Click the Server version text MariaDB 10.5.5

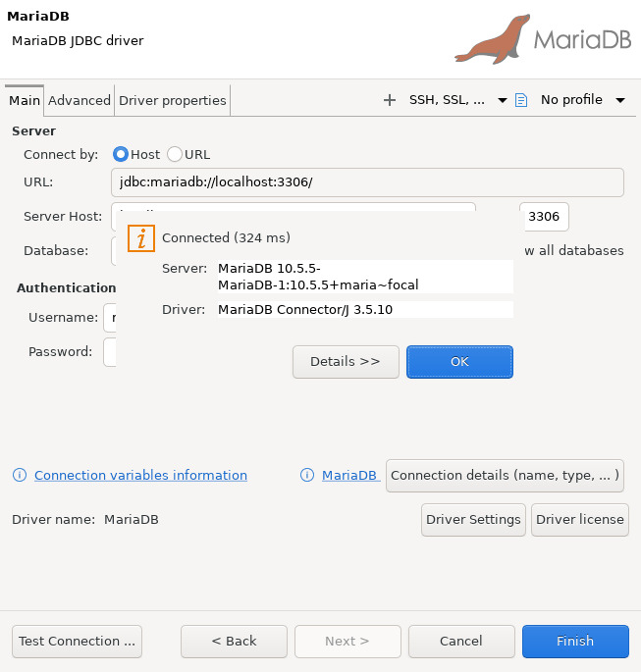(365, 277)
